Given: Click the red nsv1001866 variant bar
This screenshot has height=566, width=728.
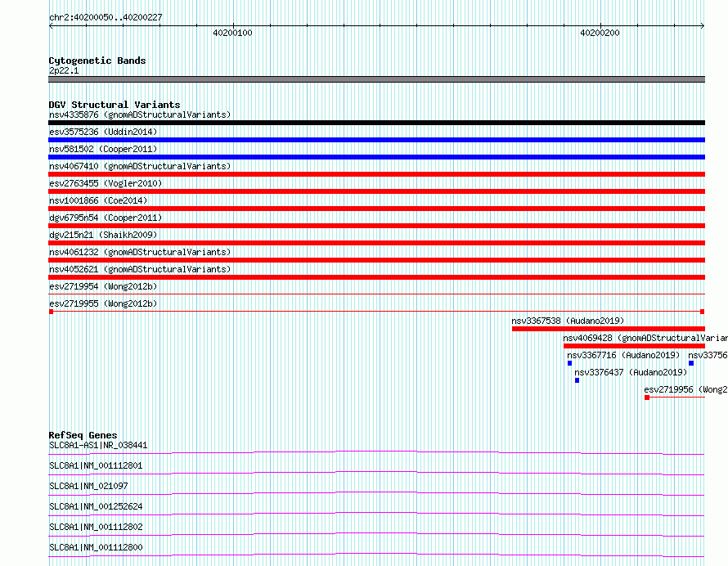Looking at the screenshot, I should pyautogui.click(x=376, y=209).
